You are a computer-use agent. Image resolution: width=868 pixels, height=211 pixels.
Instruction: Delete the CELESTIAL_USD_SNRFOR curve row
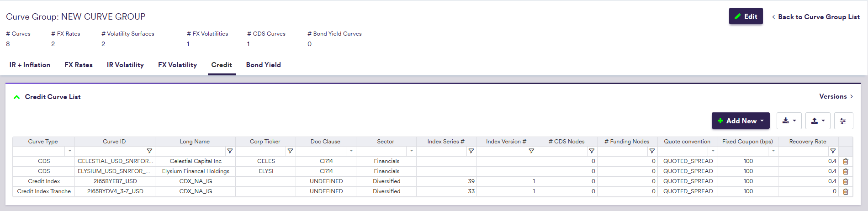pyautogui.click(x=845, y=161)
